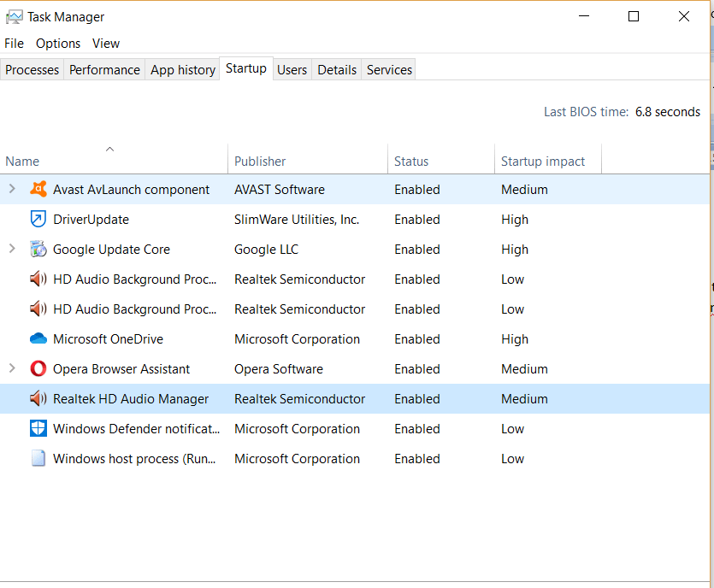Select the Google Update Core name

coord(111,250)
